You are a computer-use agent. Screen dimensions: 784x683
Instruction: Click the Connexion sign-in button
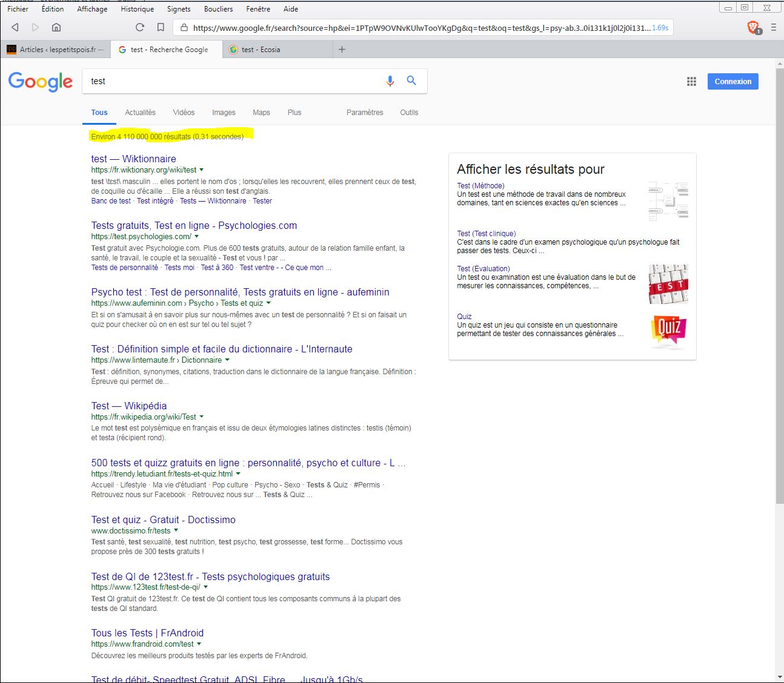point(733,82)
